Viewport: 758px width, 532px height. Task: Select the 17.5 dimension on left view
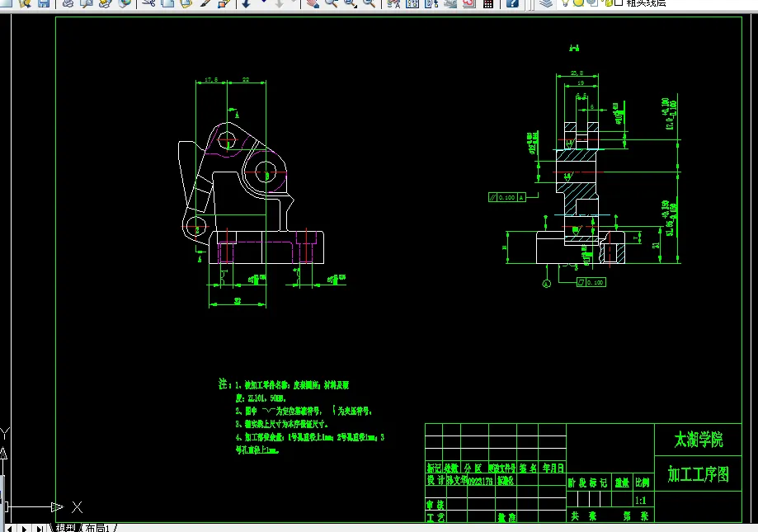pos(211,80)
